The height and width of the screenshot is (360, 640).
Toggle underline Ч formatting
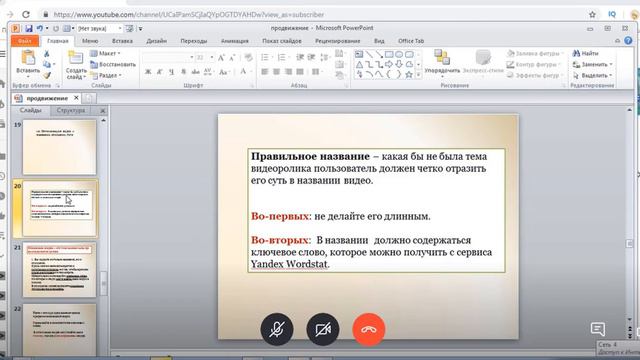tap(171, 72)
